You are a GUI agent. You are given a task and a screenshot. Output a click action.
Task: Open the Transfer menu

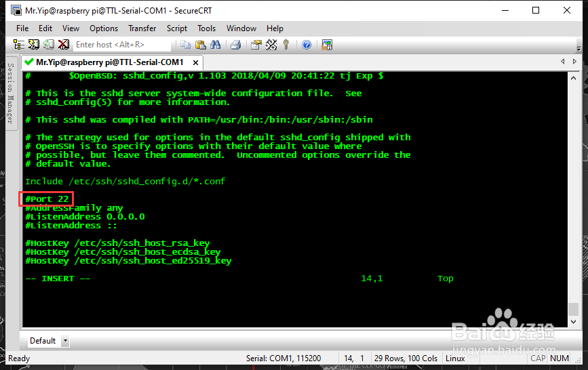[142, 28]
